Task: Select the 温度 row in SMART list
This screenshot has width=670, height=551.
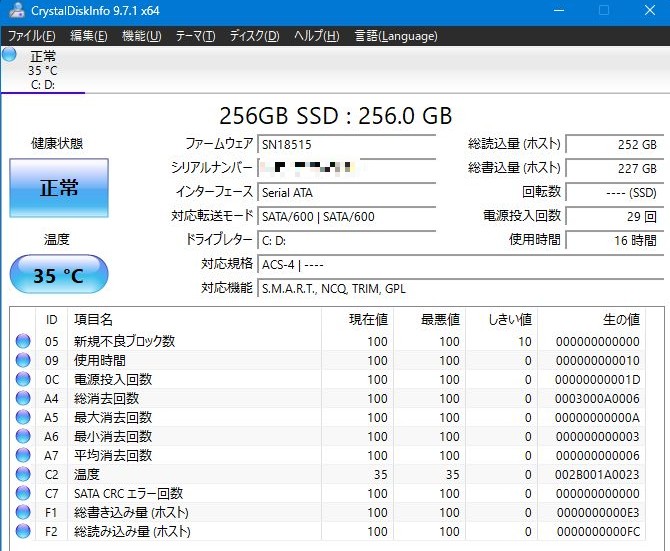Action: [x=328, y=474]
